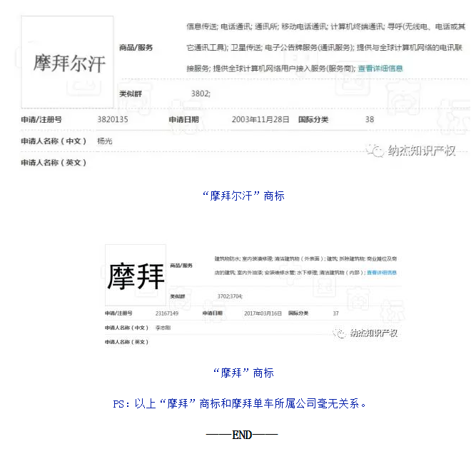Select application date 2003年11月28日
This screenshot has height=454, width=476.
tap(260, 119)
